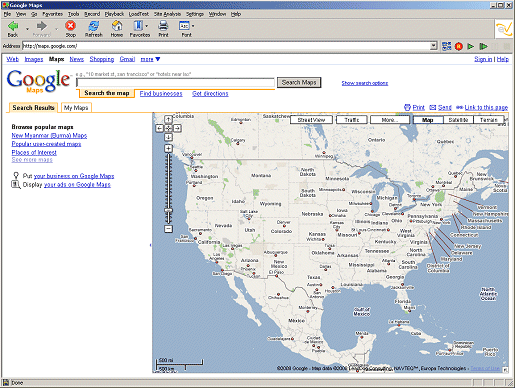
Task: Open the Record menu
Action: coord(92,14)
